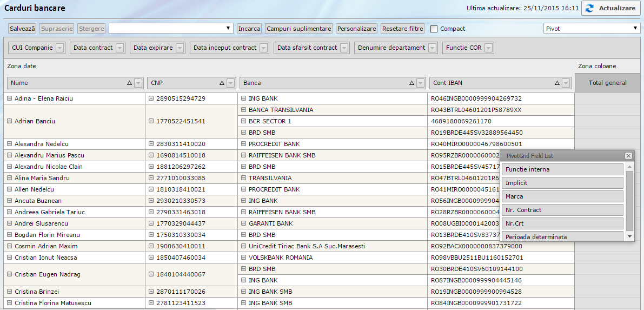
Task: Open filter icon in CNP column header
Action: (x=231, y=83)
